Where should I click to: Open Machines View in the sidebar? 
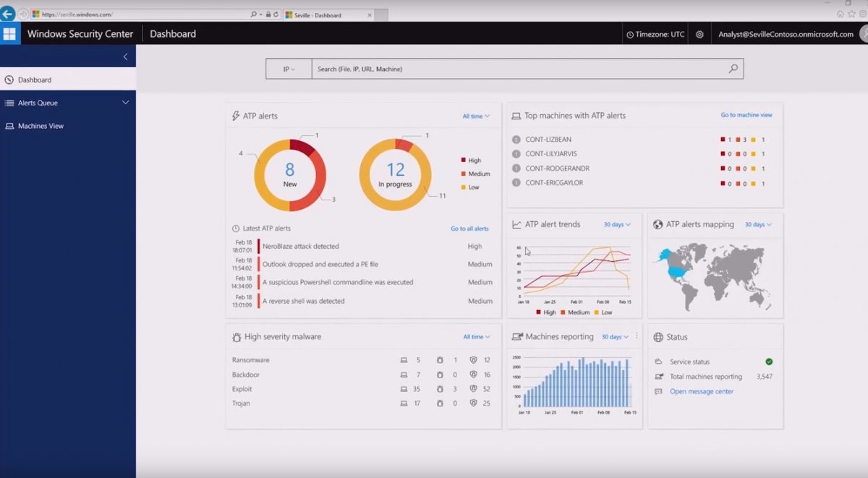coord(68,126)
